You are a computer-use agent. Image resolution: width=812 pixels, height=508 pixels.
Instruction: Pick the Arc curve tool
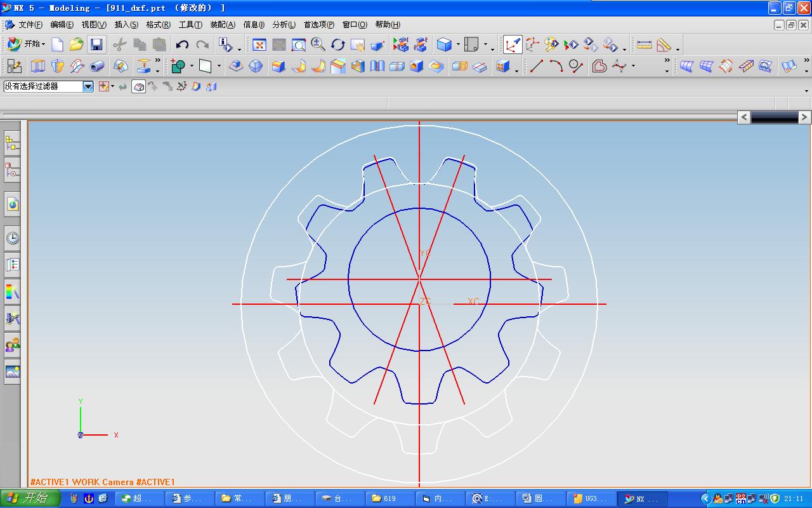click(x=556, y=66)
